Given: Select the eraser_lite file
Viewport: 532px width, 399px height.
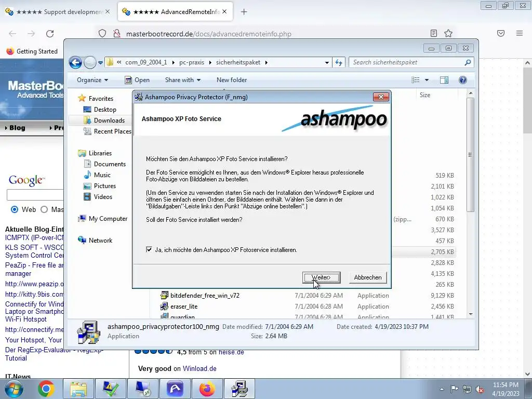Looking at the screenshot, I should coord(183,307).
